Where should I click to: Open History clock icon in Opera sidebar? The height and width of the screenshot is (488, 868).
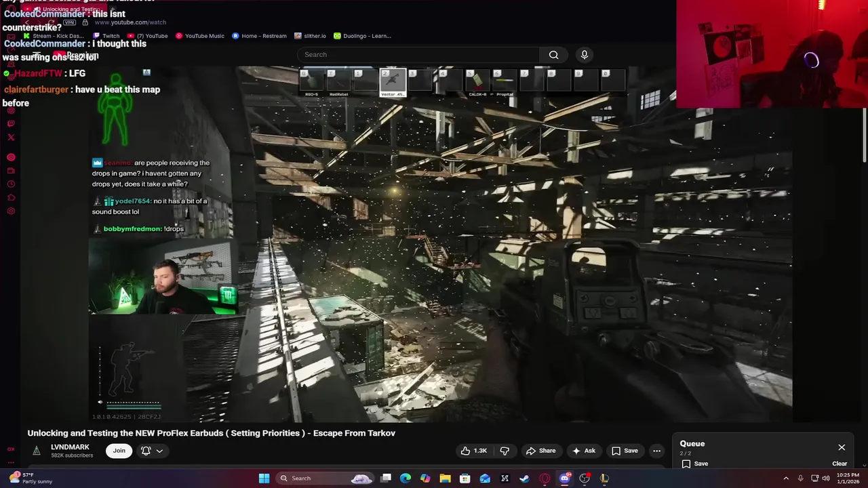coord(11,184)
